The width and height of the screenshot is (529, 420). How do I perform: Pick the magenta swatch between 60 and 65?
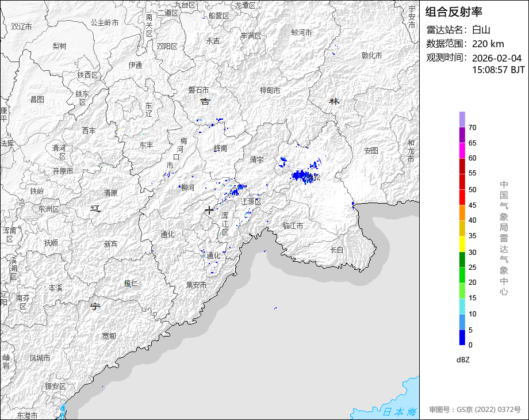click(462, 150)
